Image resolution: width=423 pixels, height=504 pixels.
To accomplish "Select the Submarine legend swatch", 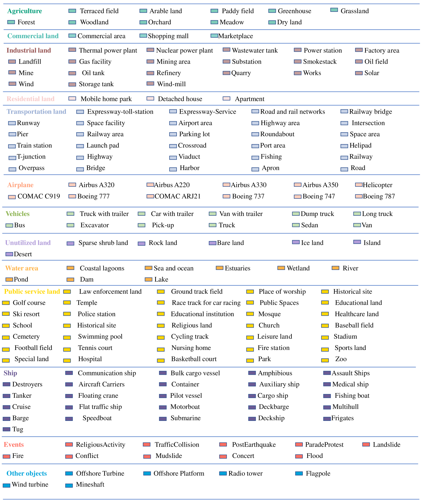I will pos(163,419).
